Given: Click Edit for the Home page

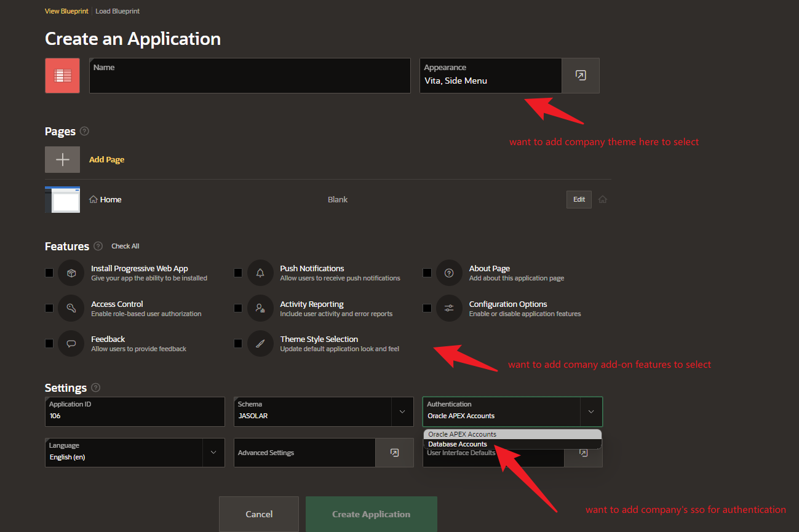Looking at the screenshot, I should point(578,199).
